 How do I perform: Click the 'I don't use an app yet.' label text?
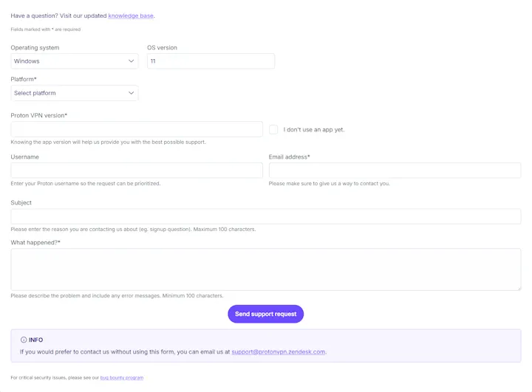point(314,129)
